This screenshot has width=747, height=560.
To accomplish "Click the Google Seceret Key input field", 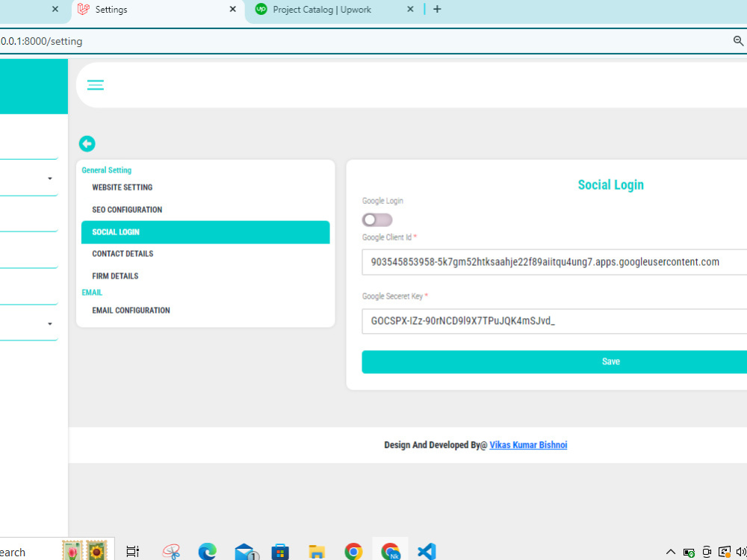I will [554, 321].
